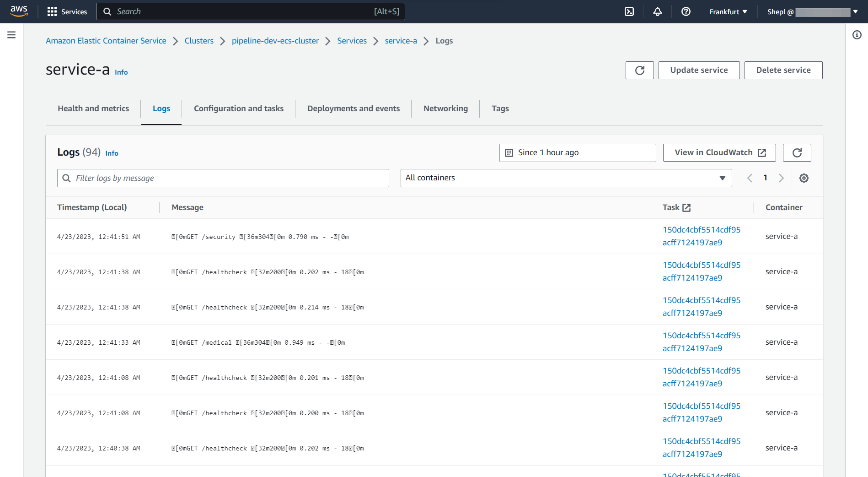Go to Clusters breadcrumb
868x477 pixels.
[199, 41]
